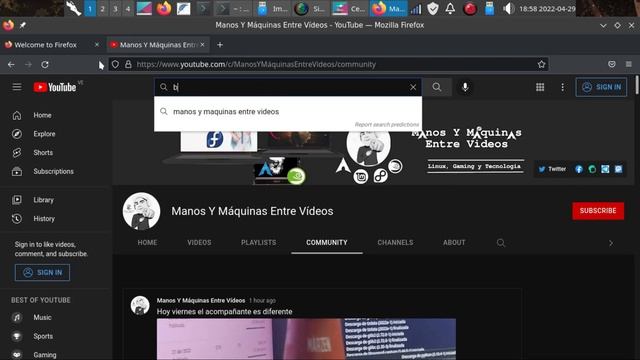
Task: Go forward with Firefox forward arrow
Action: click(x=28, y=64)
